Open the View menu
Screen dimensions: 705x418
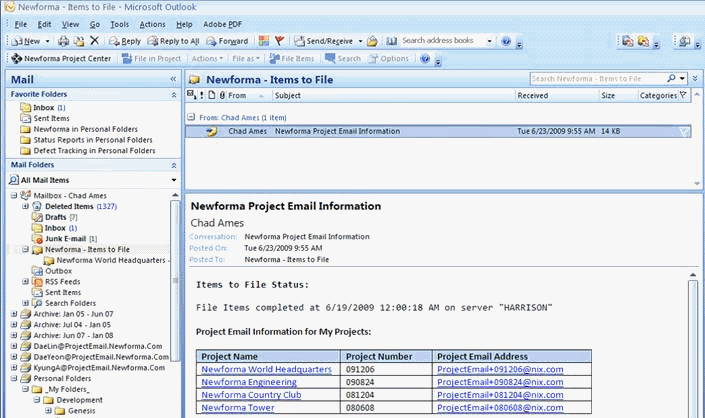click(x=71, y=24)
